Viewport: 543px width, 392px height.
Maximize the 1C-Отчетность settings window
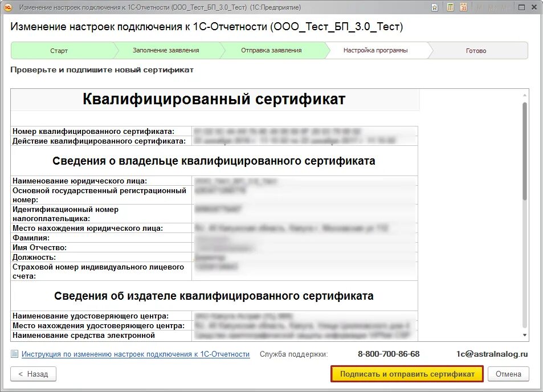[x=521, y=7]
